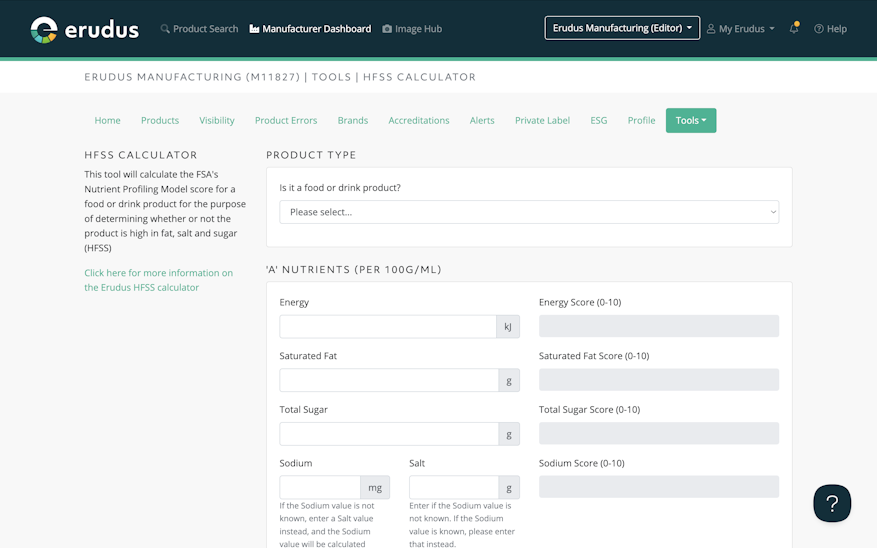Click the HFSS calculator more information link

[158, 280]
